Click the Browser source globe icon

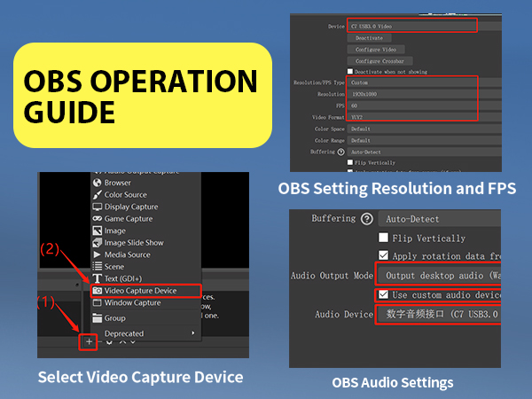(x=98, y=183)
